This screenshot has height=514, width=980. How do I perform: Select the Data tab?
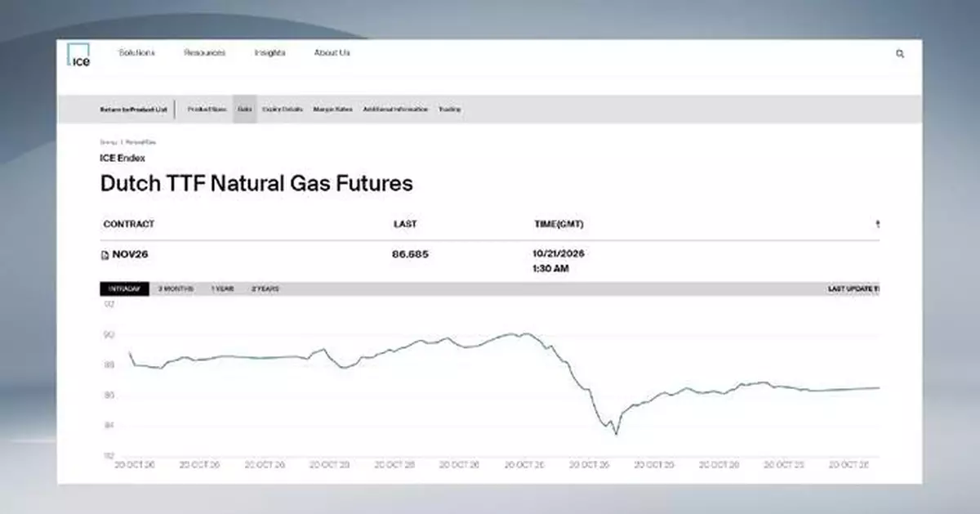(245, 110)
